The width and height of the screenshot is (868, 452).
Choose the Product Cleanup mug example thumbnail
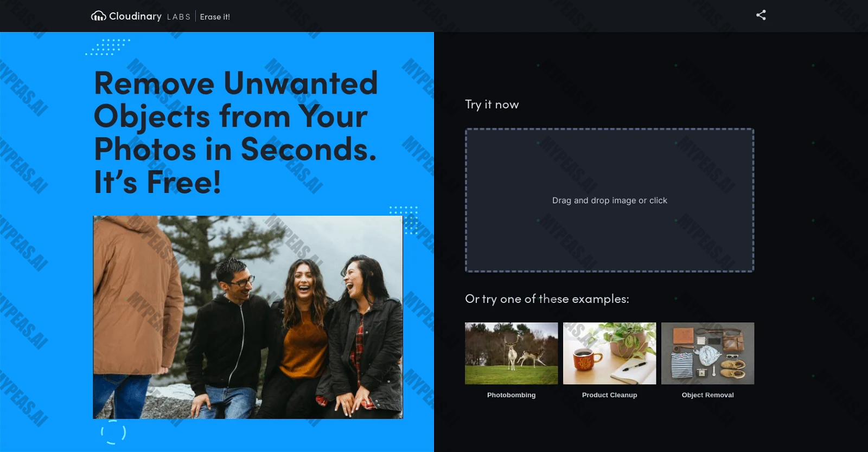(x=609, y=353)
